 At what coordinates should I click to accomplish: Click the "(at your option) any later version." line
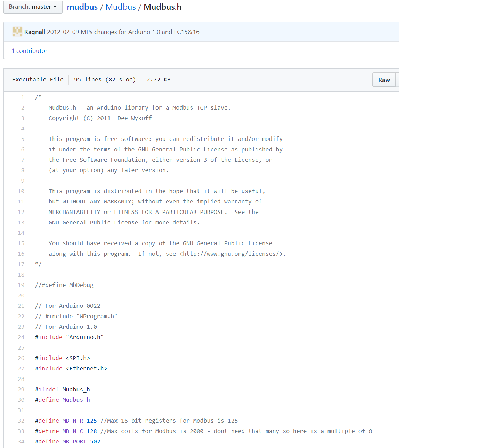(108, 170)
